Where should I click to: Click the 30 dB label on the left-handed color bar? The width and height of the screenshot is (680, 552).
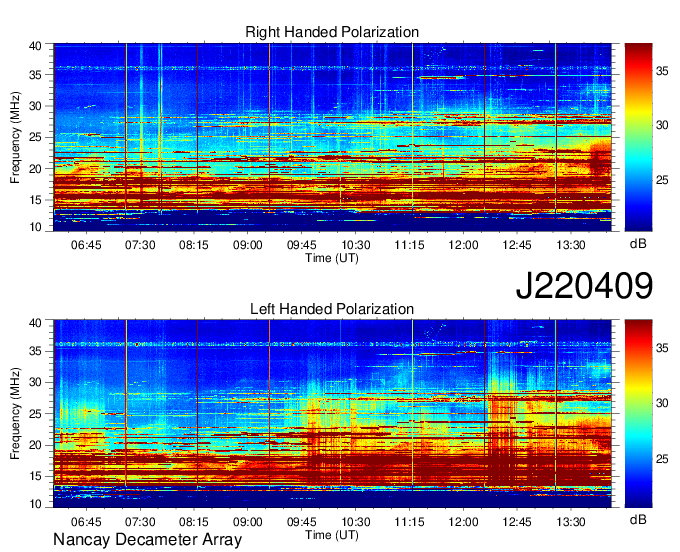pos(662,403)
